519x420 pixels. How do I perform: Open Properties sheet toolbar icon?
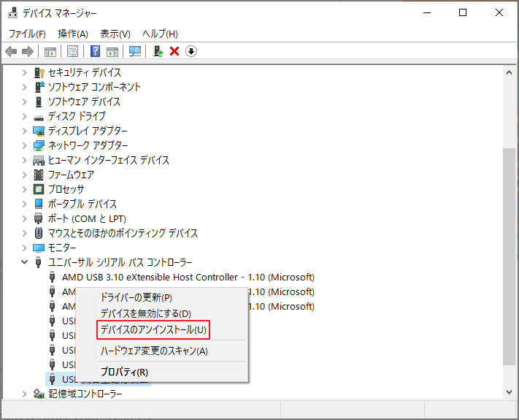[72, 51]
